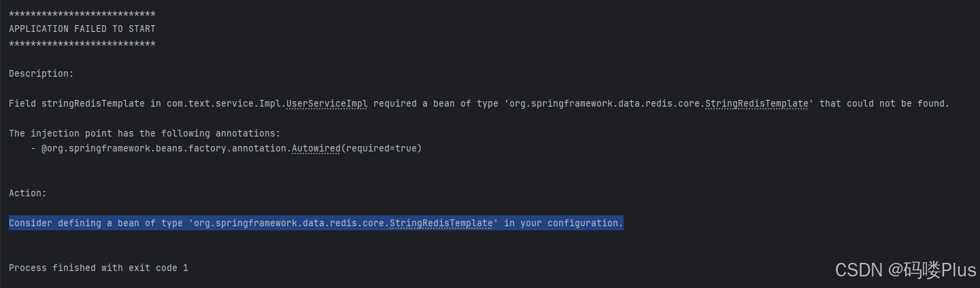980x288 pixels.
Task: Click the asterisk line below APPLICATION FAILED
Action: (x=82, y=44)
